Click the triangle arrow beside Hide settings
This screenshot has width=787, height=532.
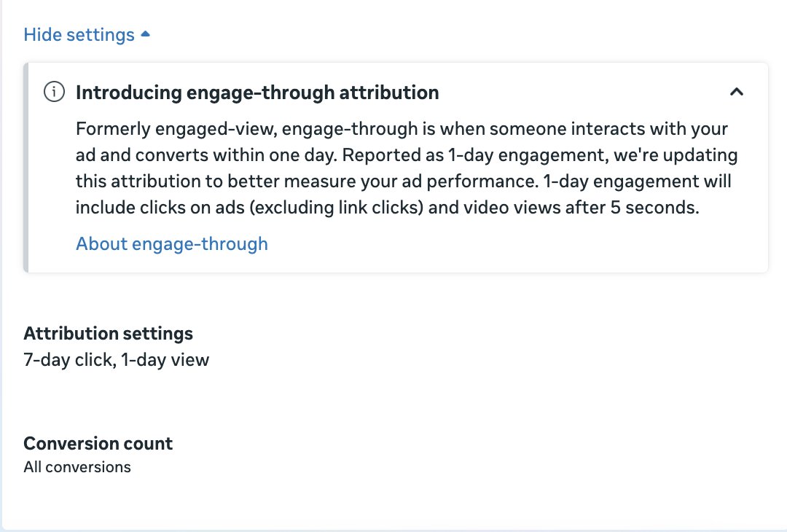pos(145,34)
